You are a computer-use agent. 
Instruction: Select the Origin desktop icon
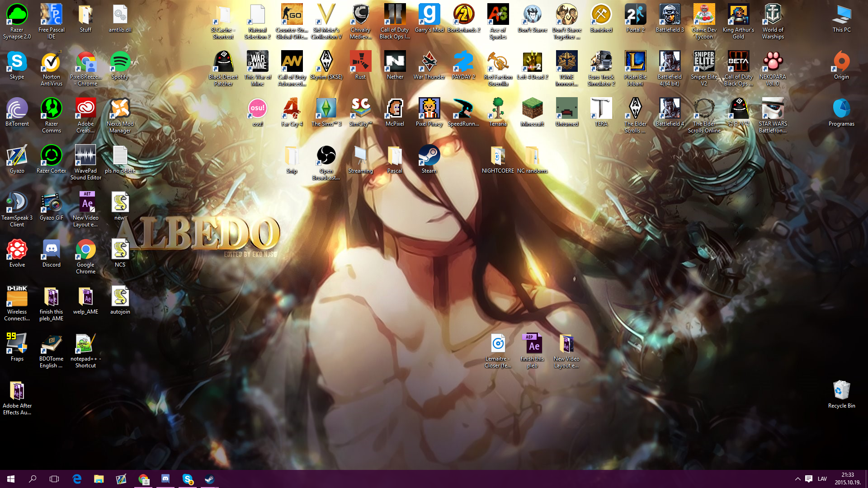[x=841, y=65]
